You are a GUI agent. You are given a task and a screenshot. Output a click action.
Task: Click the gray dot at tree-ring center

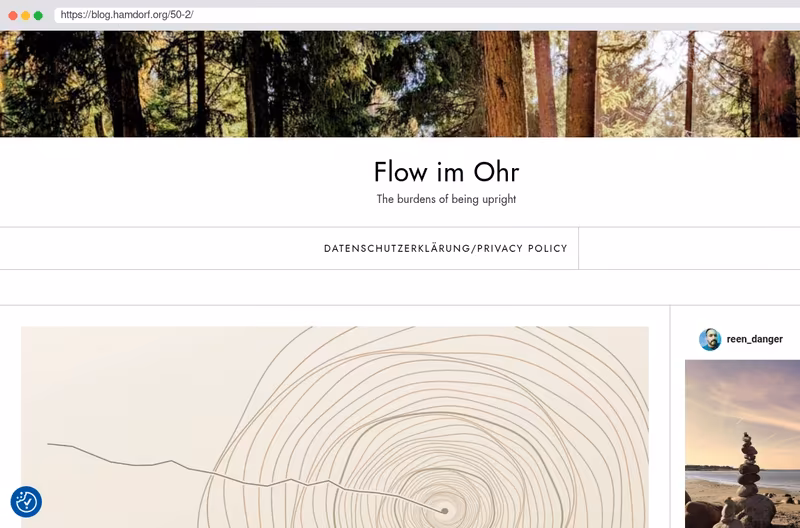tap(444, 511)
